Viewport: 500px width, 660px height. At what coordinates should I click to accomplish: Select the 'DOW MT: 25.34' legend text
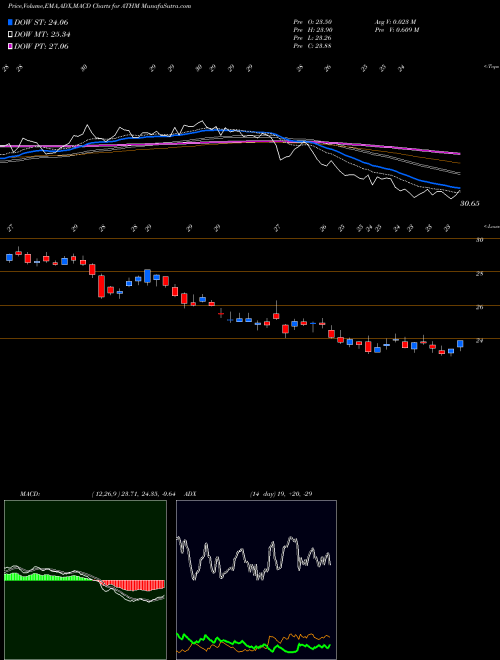coord(41,35)
